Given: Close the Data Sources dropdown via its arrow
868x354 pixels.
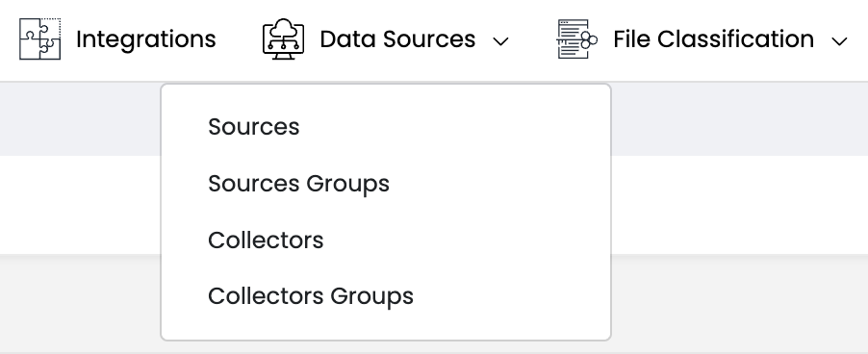Looking at the screenshot, I should click(500, 41).
